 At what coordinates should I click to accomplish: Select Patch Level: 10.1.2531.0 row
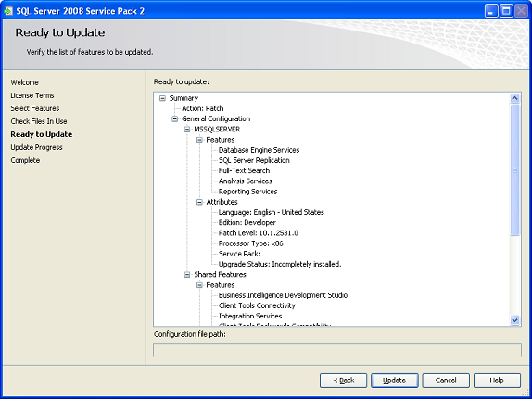click(x=259, y=233)
